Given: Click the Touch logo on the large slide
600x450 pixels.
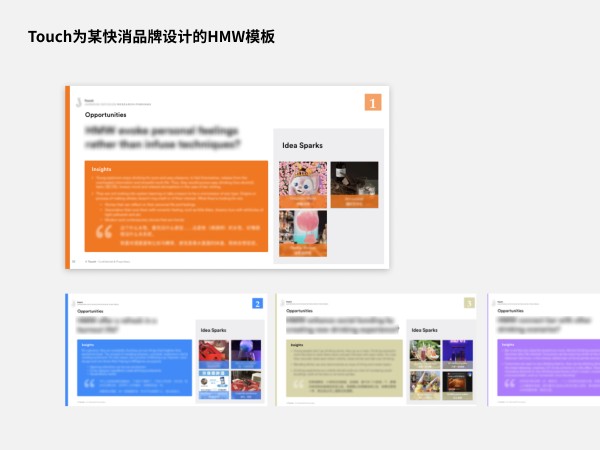Looking at the screenshot, I should (x=79, y=101).
